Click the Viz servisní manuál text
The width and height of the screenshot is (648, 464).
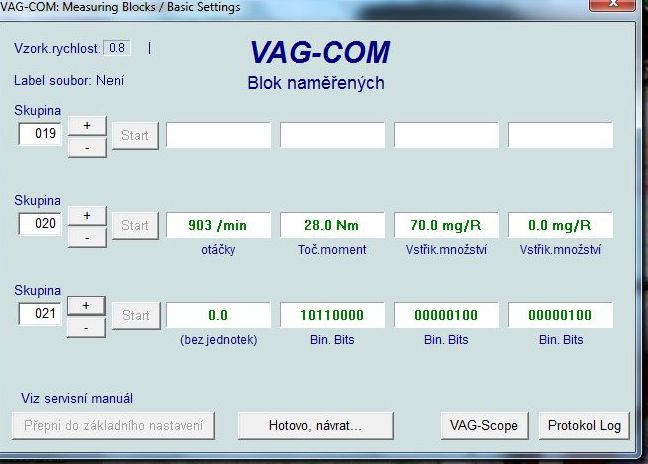click(77, 399)
